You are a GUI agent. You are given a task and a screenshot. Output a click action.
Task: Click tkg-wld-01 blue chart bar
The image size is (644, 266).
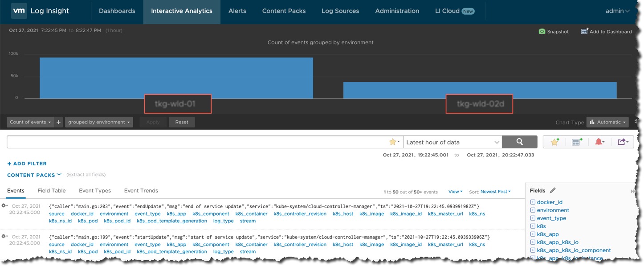pyautogui.click(x=176, y=78)
